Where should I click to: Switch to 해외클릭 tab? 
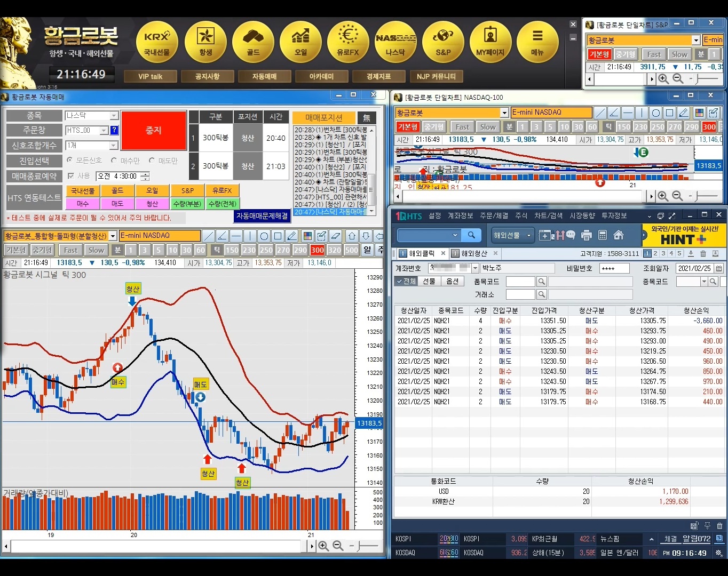click(422, 253)
